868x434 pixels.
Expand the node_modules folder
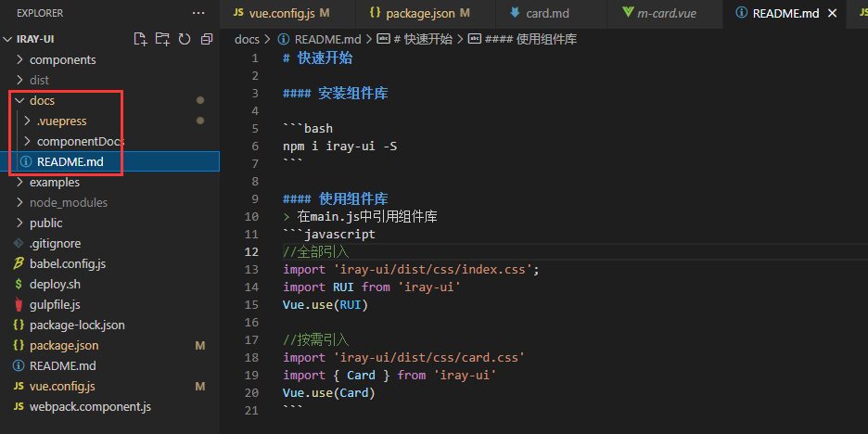[x=109, y=202]
